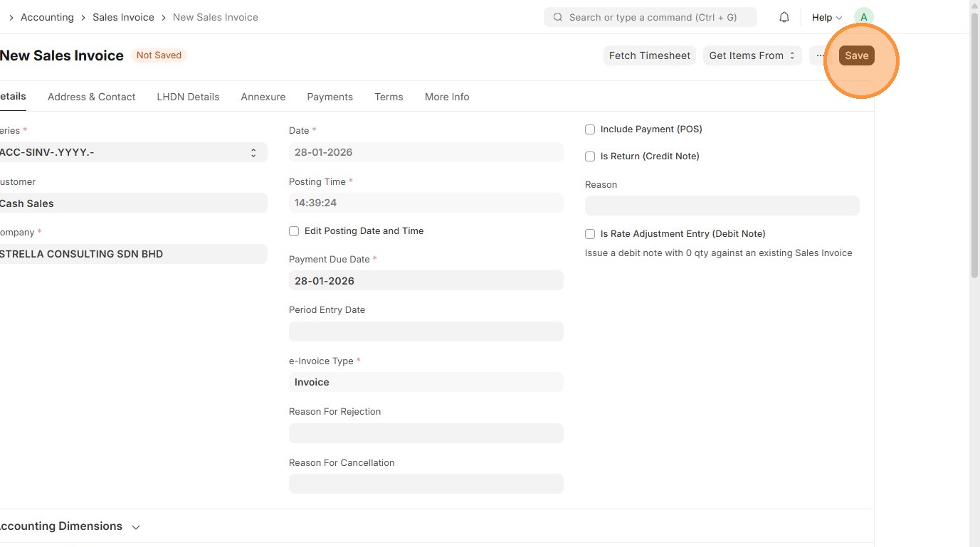The height and width of the screenshot is (547, 980).
Task: Select the Payments tab
Action: click(330, 97)
